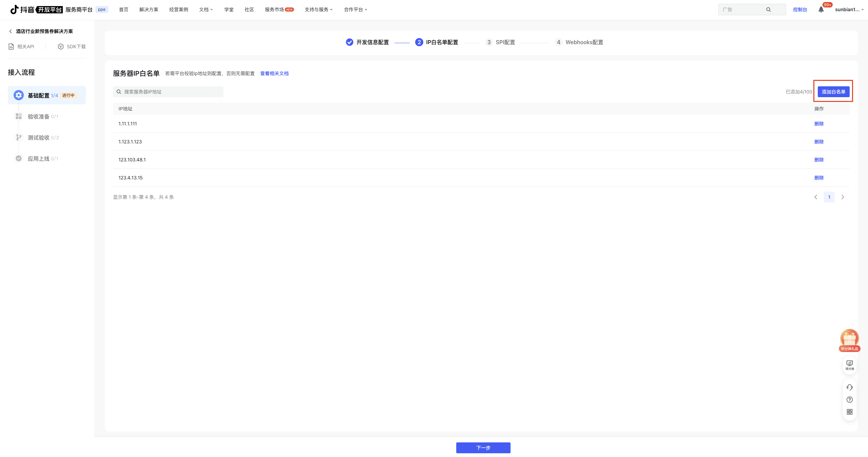Open the 经营案例 menu item
The height and width of the screenshot is (457, 868).
click(x=179, y=10)
